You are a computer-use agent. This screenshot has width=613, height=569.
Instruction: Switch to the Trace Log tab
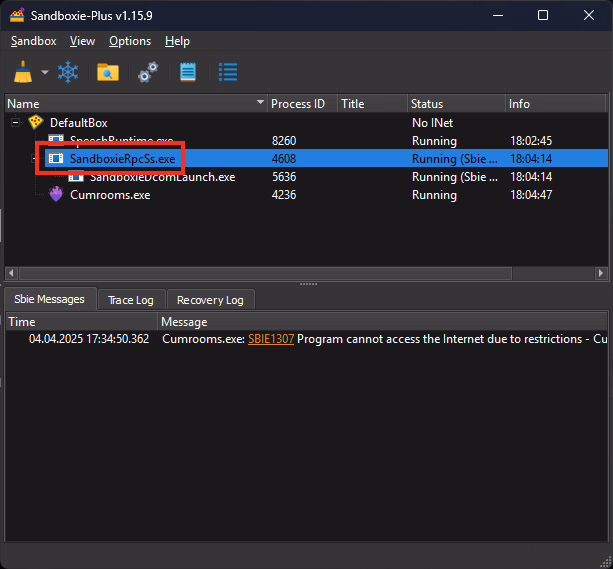[x=131, y=300]
